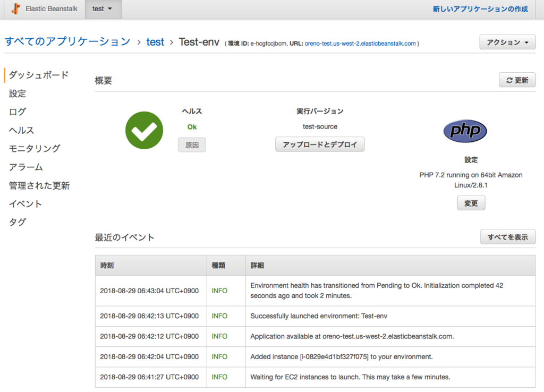Click すべてを表示 events button

pos(508,237)
